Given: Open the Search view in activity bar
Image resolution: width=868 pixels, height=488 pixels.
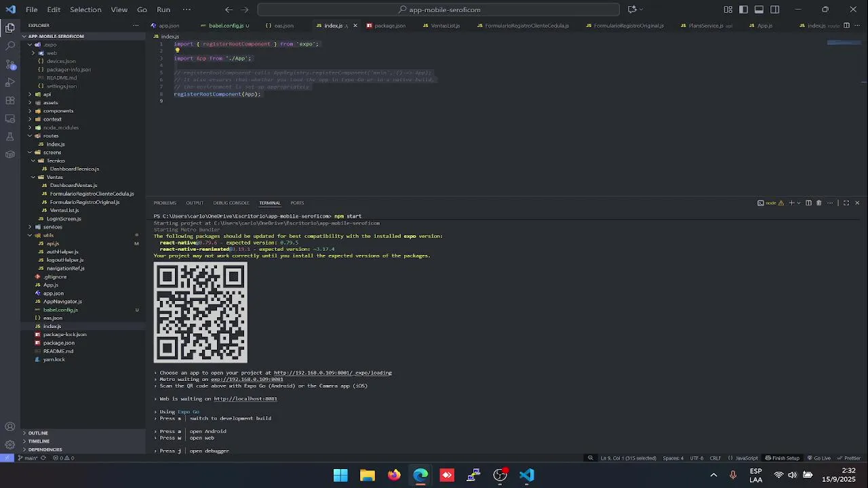Looking at the screenshot, I should [x=10, y=46].
